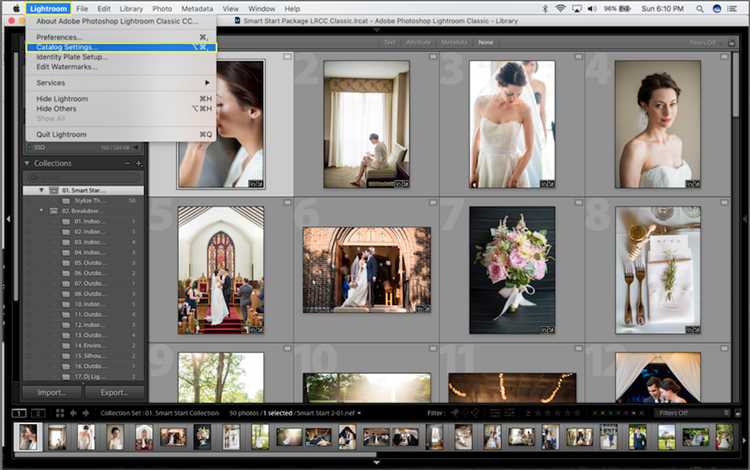Toggle filter switch at filmstrip right end

coord(738,413)
